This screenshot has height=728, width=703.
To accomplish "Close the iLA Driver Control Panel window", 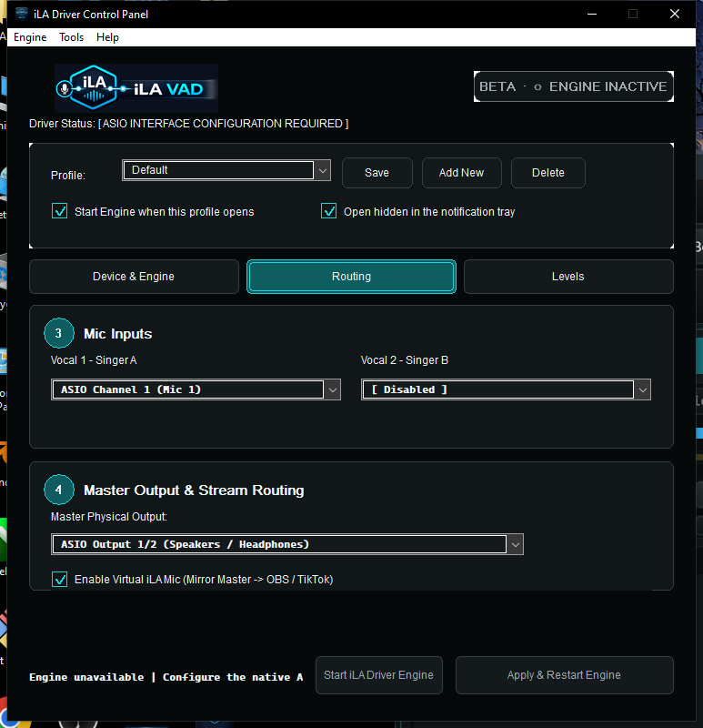I will coord(675,14).
